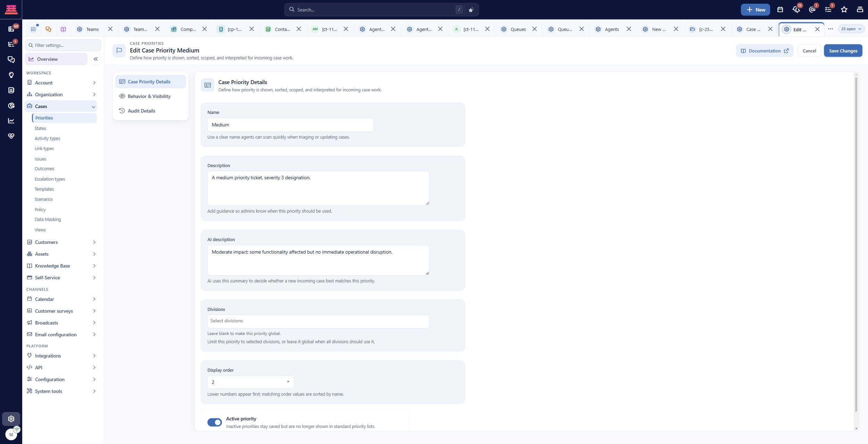This screenshot has height=444, width=868.
Task: Open the lightbulb icon in left rail
Action: click(x=11, y=75)
